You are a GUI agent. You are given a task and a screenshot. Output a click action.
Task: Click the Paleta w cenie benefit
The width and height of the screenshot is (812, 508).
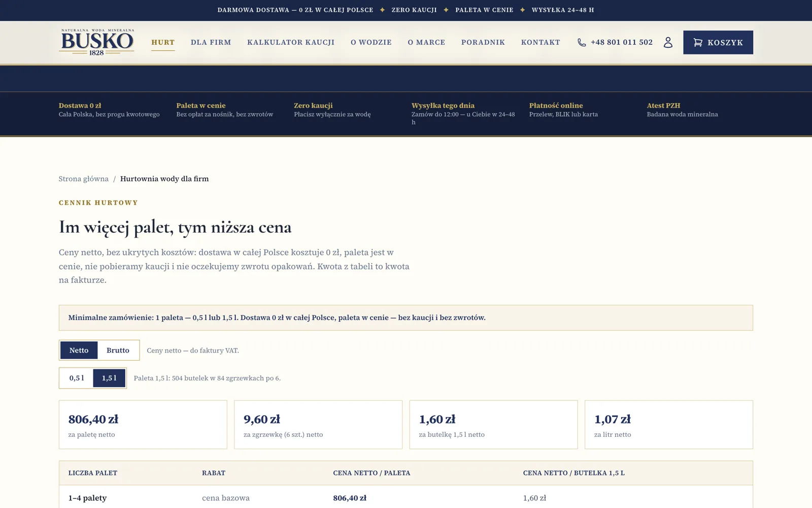click(225, 110)
